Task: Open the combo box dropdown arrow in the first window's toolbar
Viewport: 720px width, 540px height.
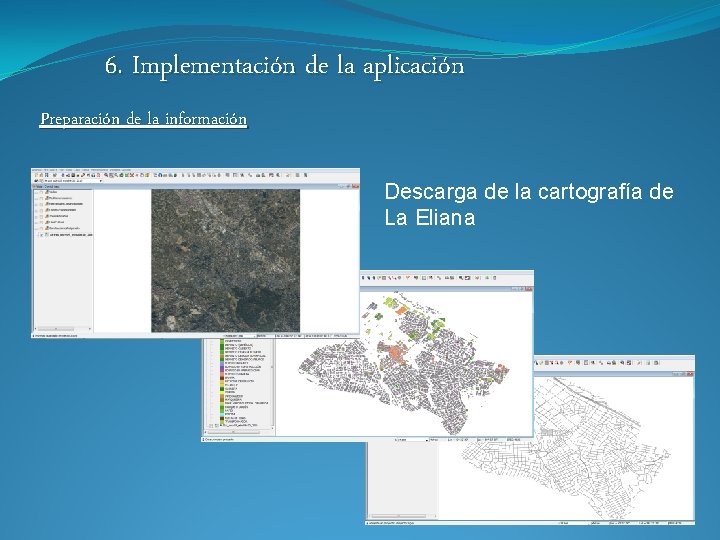Action: click(x=101, y=181)
